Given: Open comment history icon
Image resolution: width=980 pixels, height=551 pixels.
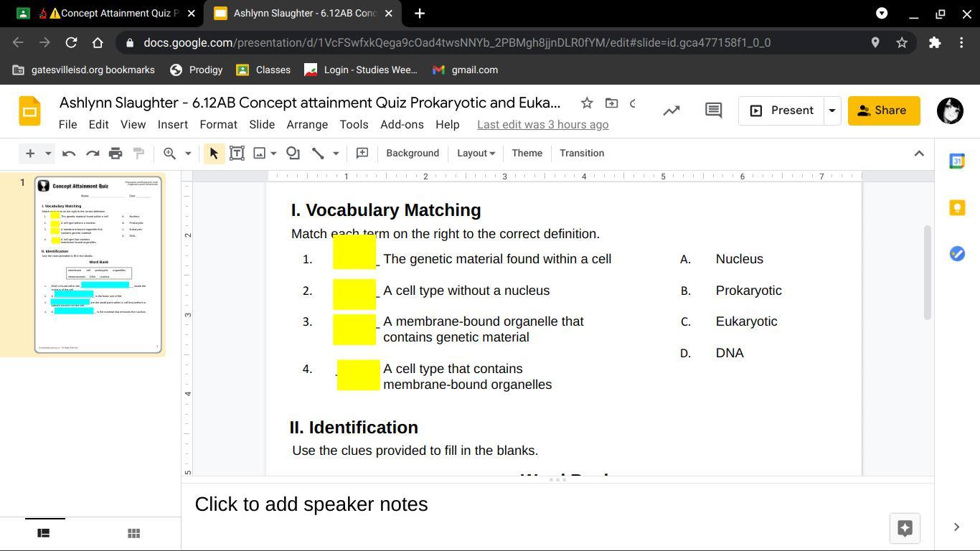Looking at the screenshot, I should click(713, 110).
